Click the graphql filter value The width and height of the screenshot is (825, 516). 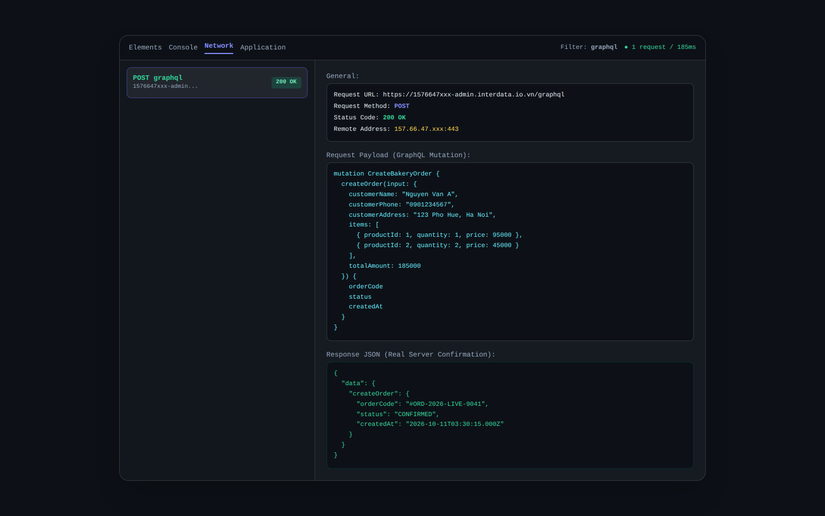coord(603,47)
